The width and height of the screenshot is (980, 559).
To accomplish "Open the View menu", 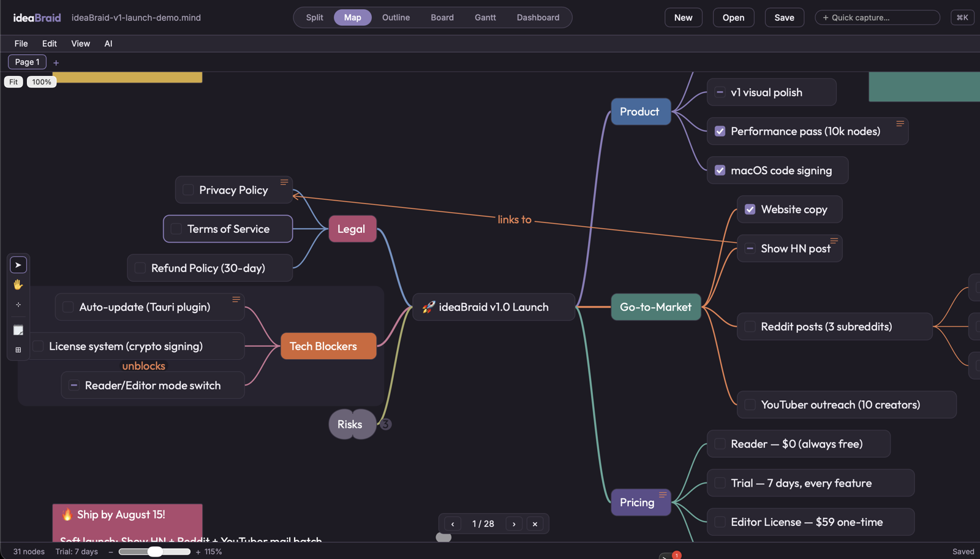I will (80, 44).
